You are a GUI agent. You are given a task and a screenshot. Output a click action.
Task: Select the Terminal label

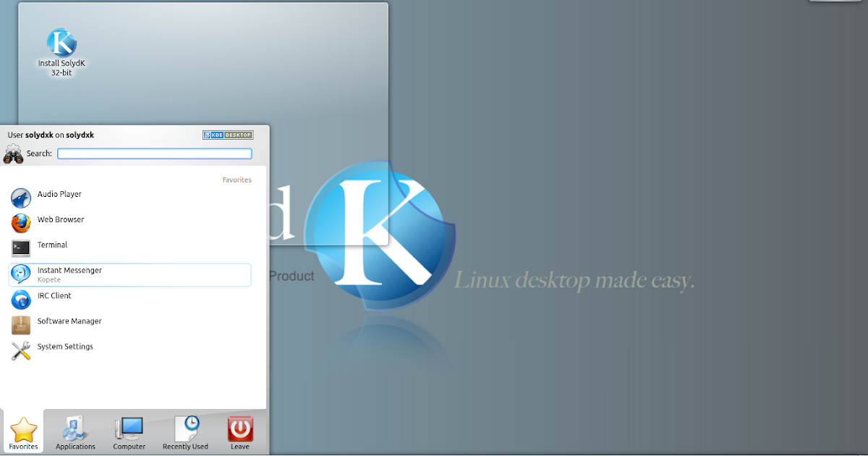(52, 245)
